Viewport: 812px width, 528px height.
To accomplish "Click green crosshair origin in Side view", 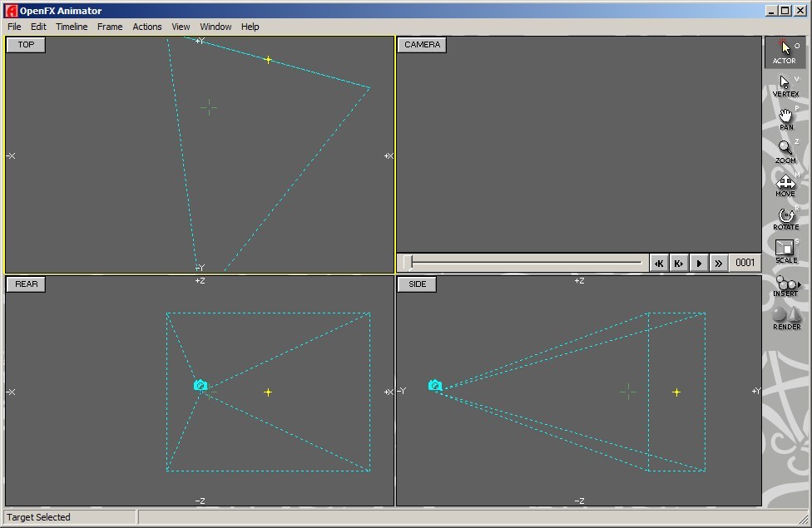I will (628, 392).
